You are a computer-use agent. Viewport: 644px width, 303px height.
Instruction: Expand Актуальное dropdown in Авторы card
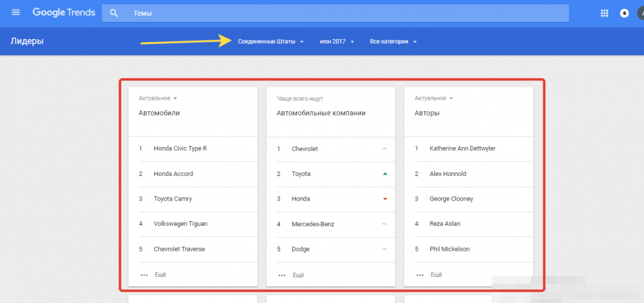(434, 99)
